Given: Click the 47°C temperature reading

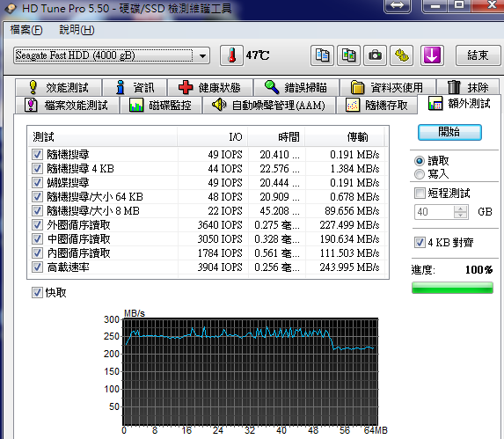Looking at the screenshot, I should 258,55.
